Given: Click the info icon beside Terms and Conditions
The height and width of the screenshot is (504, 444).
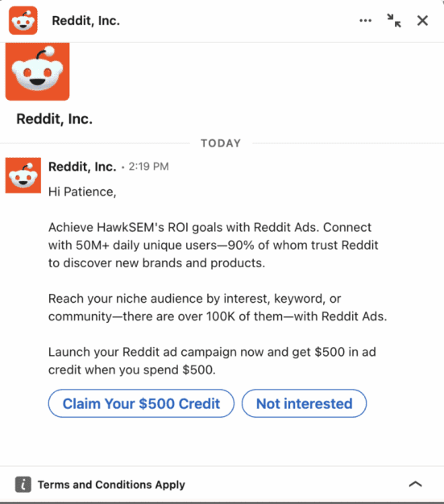Looking at the screenshot, I should (x=23, y=485).
